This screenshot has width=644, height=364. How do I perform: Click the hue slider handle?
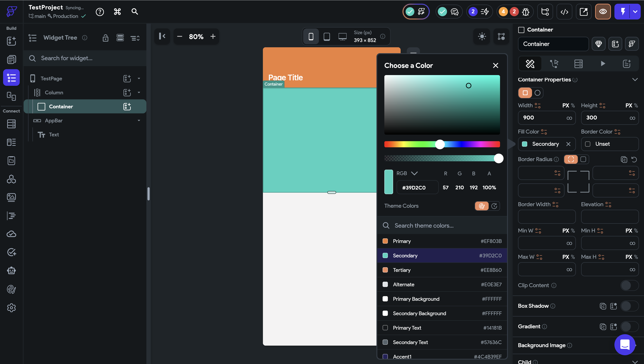pyautogui.click(x=440, y=144)
